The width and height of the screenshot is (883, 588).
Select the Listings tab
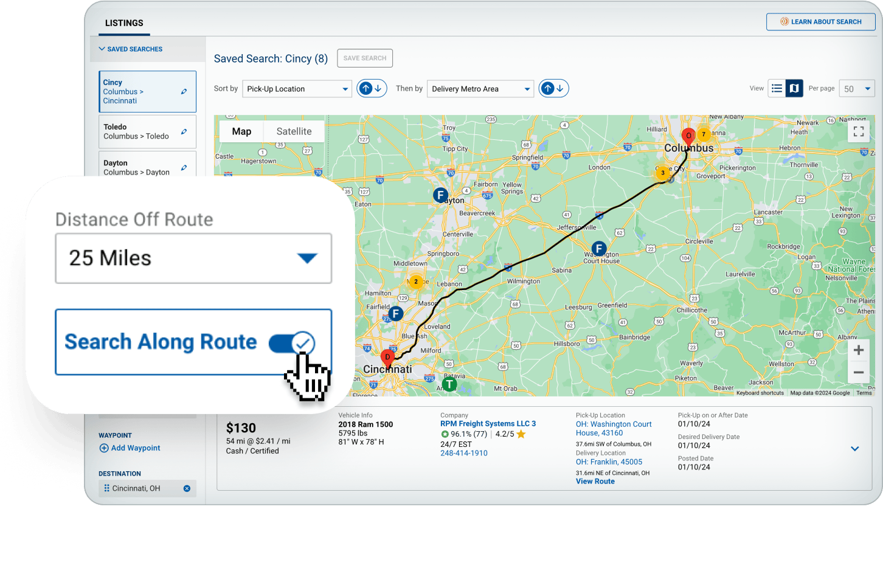click(124, 23)
